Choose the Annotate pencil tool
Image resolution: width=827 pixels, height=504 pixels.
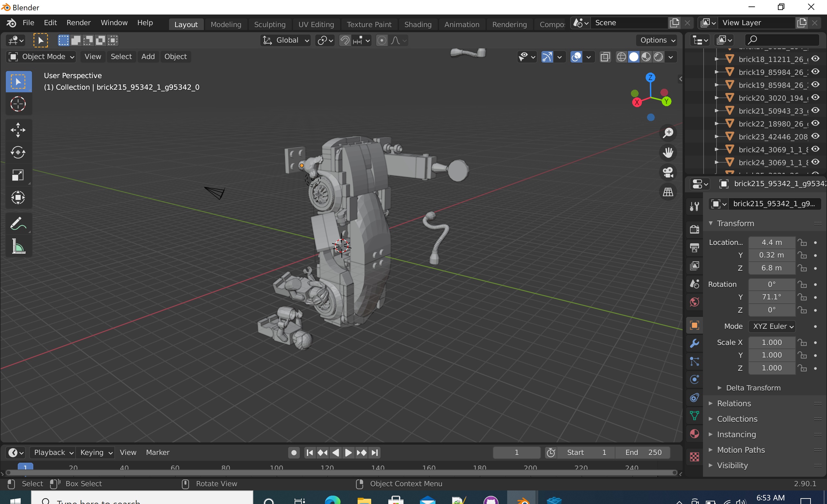coord(18,224)
